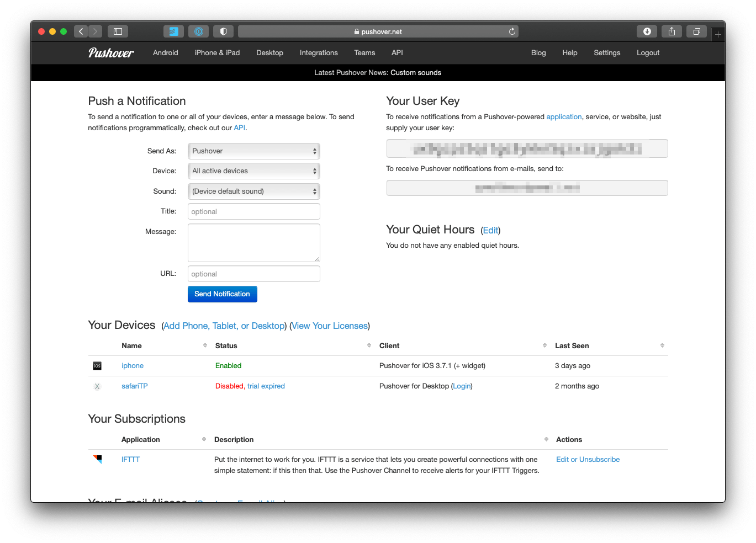Click Pushover for iOS 3.7.1 client text
Image resolution: width=756 pixels, height=543 pixels.
coord(432,366)
